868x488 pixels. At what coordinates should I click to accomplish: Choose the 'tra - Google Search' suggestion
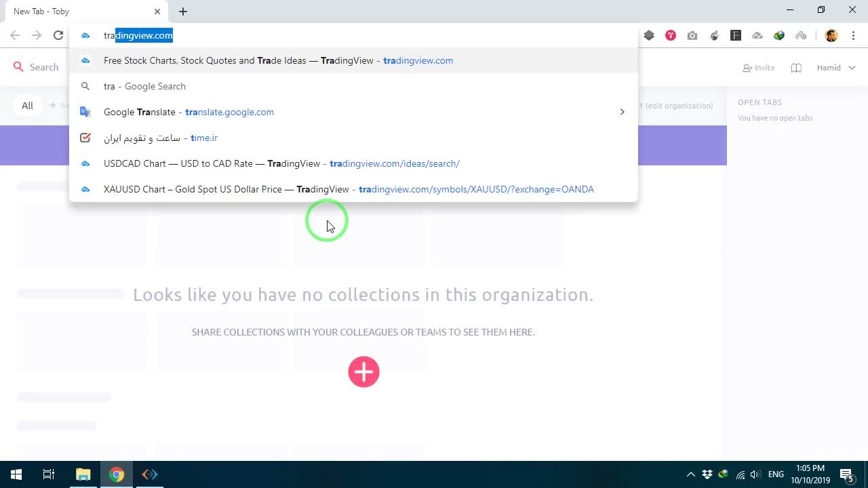click(353, 86)
